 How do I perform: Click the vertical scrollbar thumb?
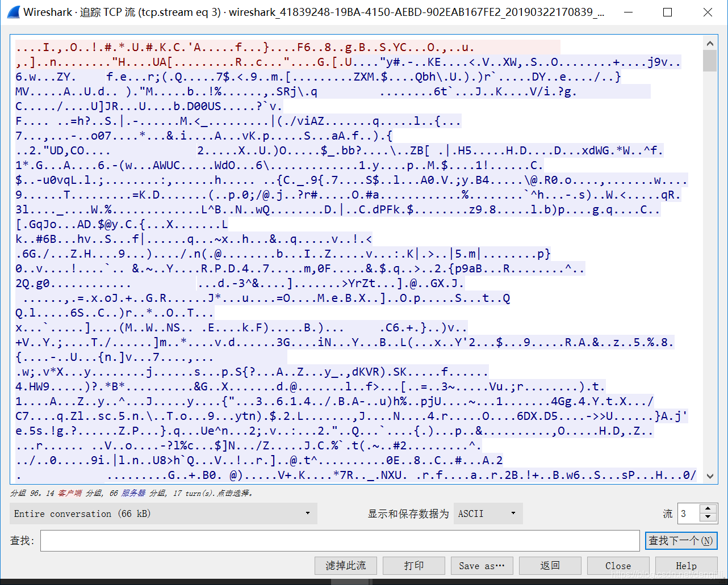tap(710, 61)
